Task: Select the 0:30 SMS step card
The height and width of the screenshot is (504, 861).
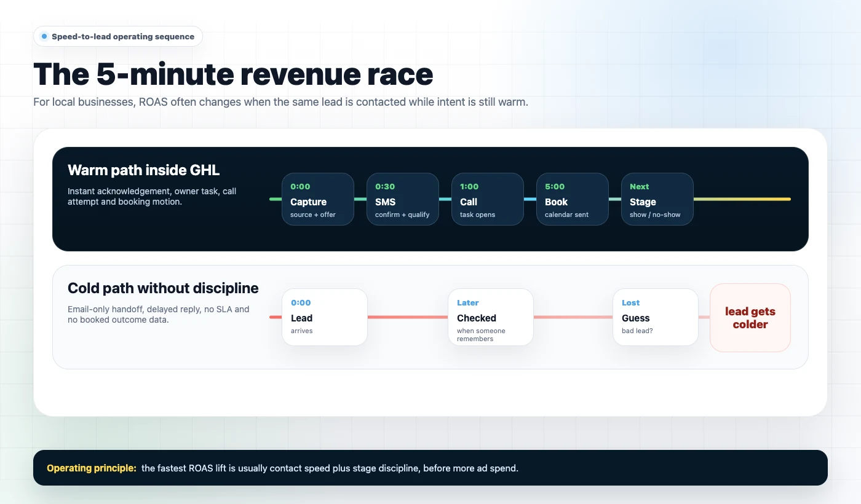Action: click(x=403, y=199)
